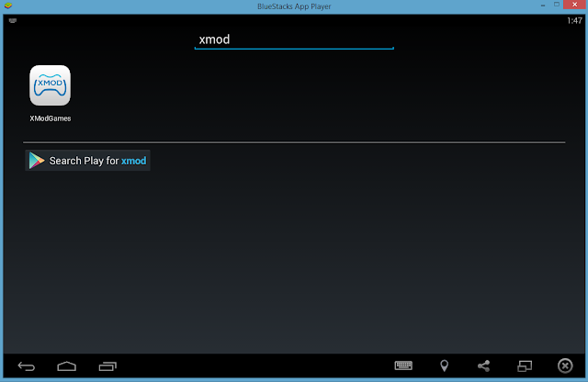The height and width of the screenshot is (382, 588).
Task: Go to the Android home icon
Action: coord(67,365)
